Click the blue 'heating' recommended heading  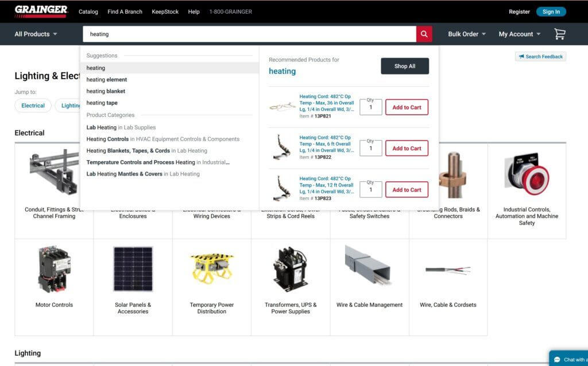coord(283,71)
